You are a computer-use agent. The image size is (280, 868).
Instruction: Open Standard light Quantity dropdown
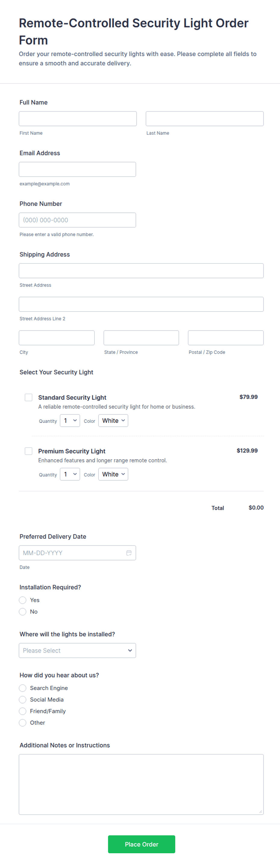coord(70,420)
